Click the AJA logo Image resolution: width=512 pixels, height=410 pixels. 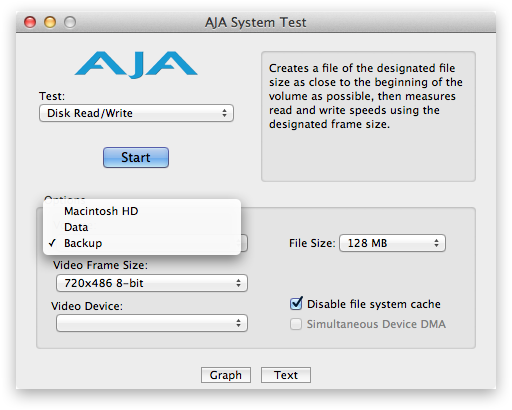pyautogui.click(x=136, y=64)
